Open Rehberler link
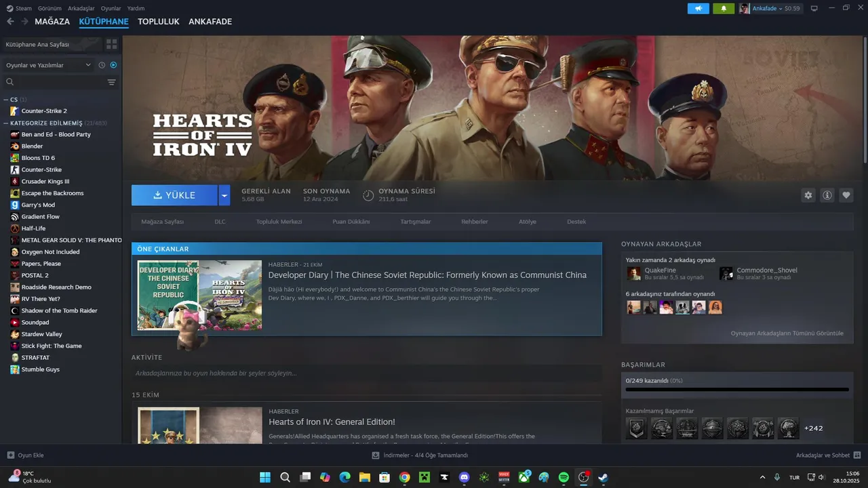Screen dimensions: 868x488 (475, 222)
